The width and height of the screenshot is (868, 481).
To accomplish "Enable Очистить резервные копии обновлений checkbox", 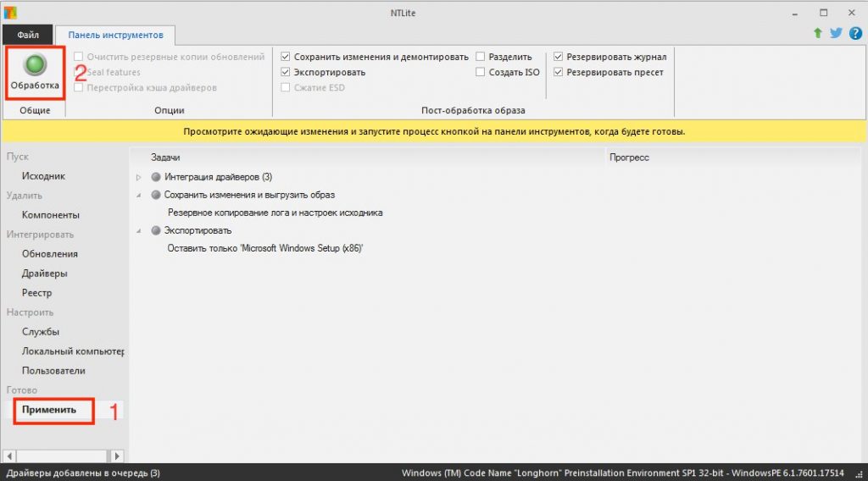I will pyautogui.click(x=79, y=57).
